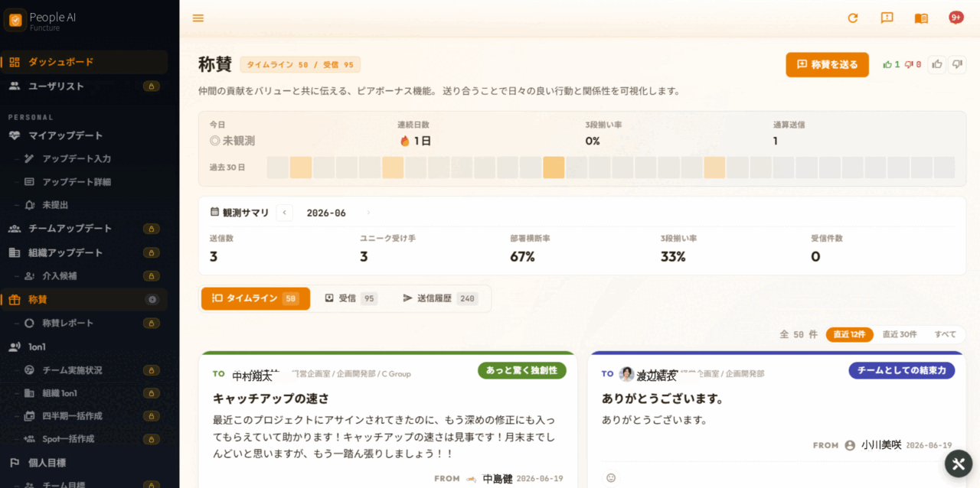Open アップデート入力 sidebar item

(84, 158)
